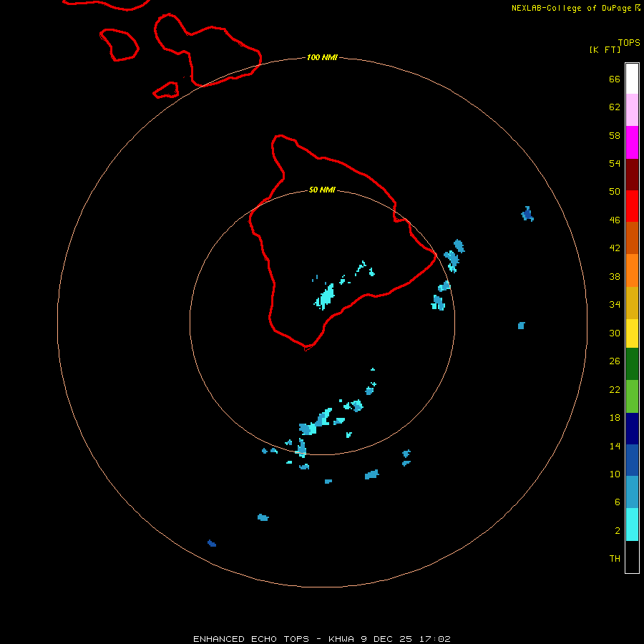The height and width of the screenshot is (644, 644).
Task: Click the 9 DEC 25 date in caption
Action: coord(386,639)
